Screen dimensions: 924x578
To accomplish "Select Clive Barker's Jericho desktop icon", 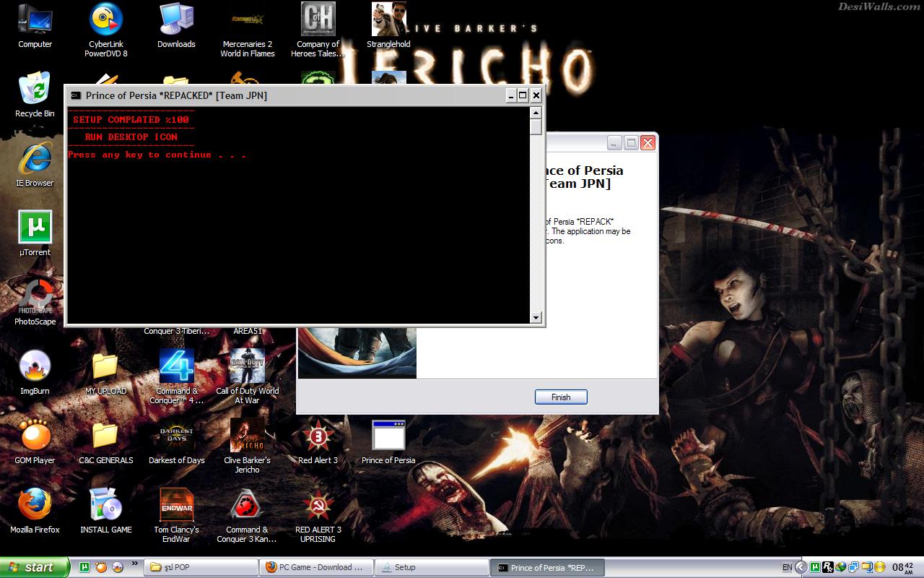I will tap(247, 446).
